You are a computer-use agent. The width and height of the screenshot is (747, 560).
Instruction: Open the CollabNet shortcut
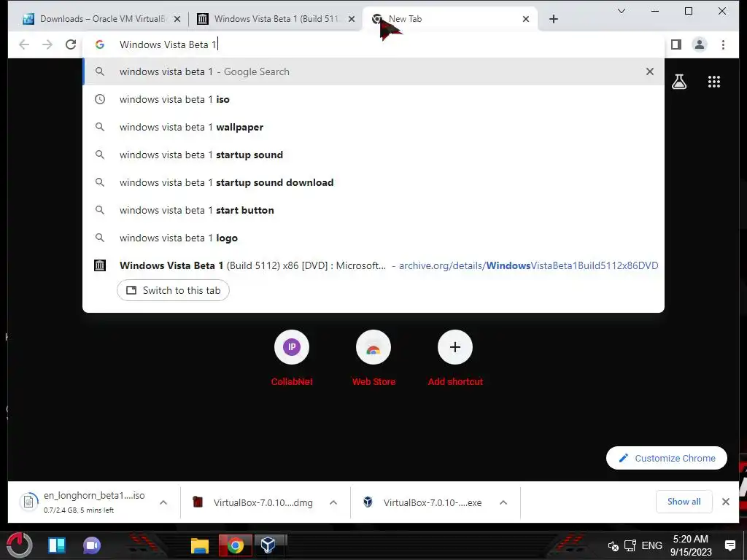pos(292,358)
